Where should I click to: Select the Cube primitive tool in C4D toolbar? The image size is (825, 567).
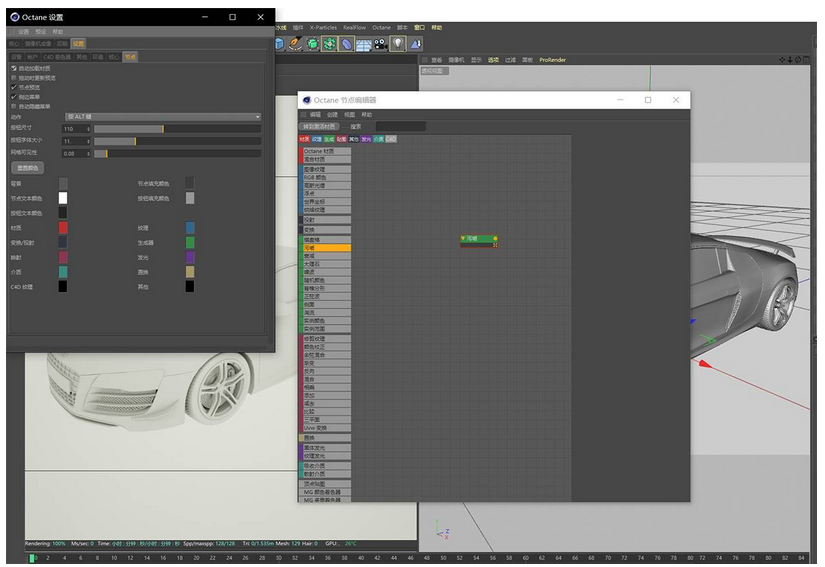(279, 44)
